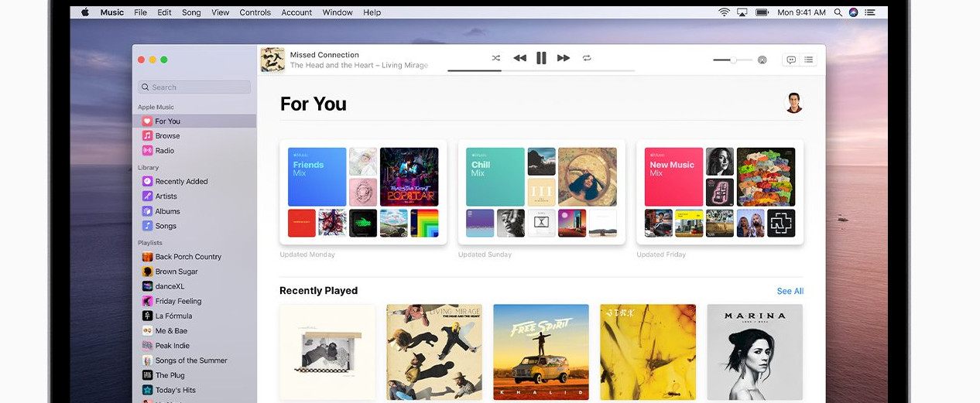Open AirPlay output selector icon

[762, 60]
